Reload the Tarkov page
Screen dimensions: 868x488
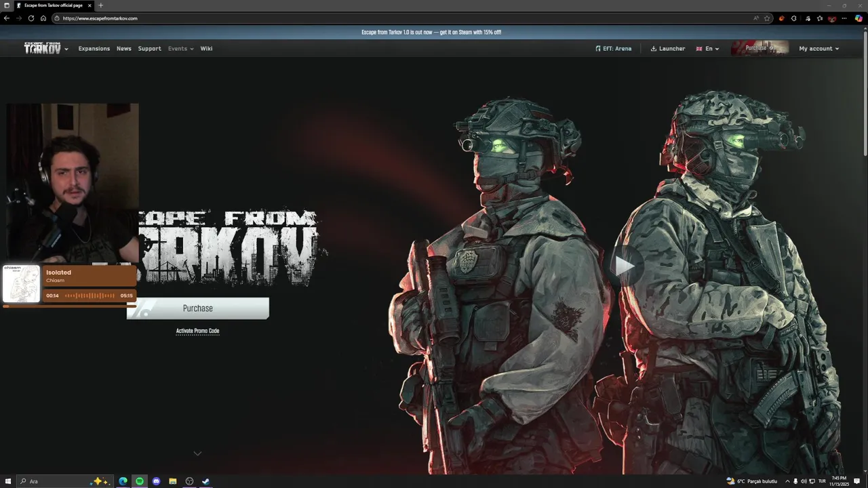point(31,18)
